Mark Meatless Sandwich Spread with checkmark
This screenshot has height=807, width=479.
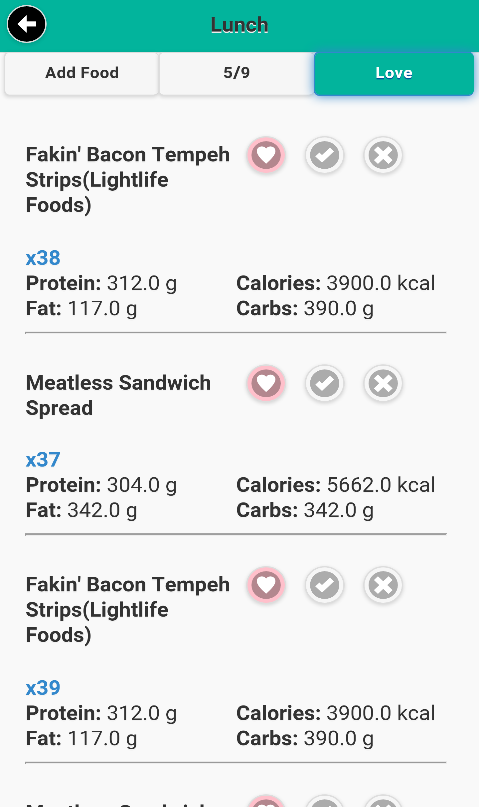(324, 383)
